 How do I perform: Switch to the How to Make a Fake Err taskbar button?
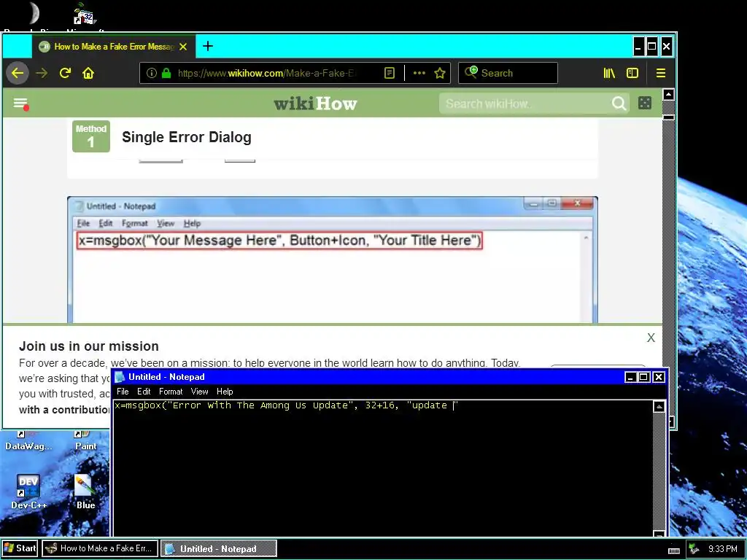[100, 548]
